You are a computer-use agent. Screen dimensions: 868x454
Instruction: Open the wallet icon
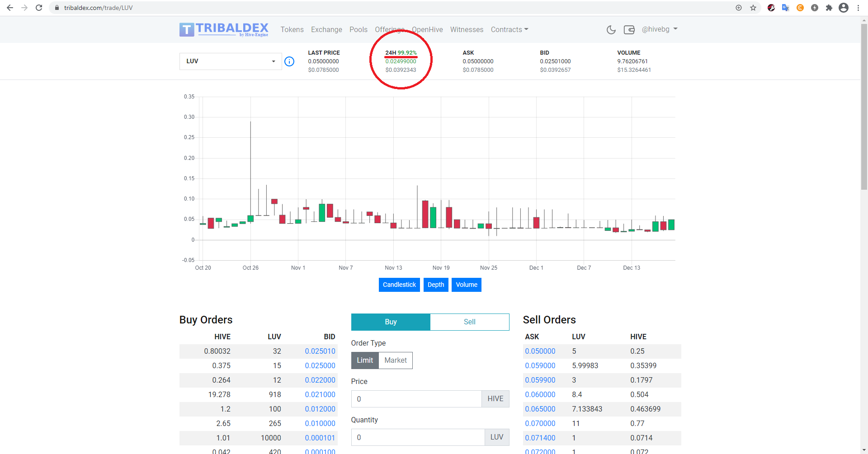(x=629, y=30)
